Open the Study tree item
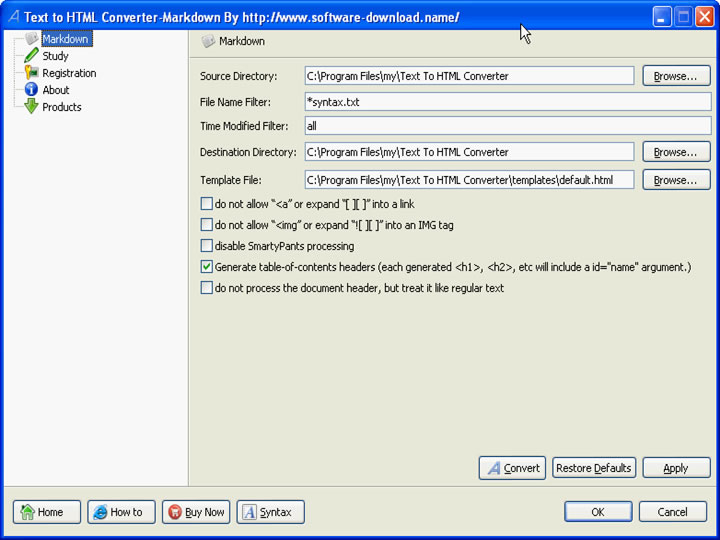The width and height of the screenshot is (720, 540). coord(56,56)
